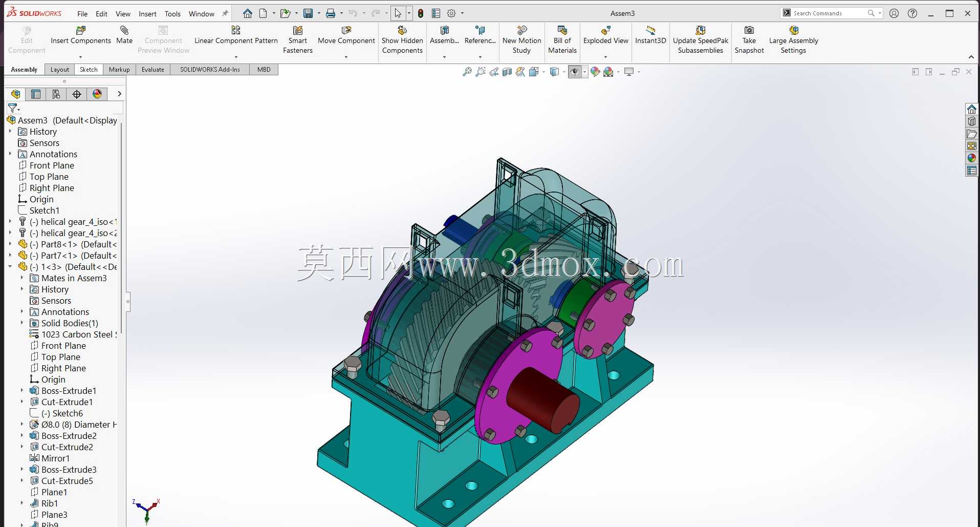
Task: Activate Move Component tool
Action: (346, 35)
